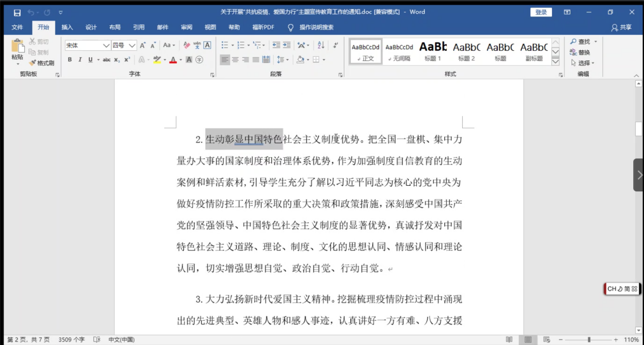Collapse the ribbon with the up arrow
Viewport: 644px width, 345px height.
coord(637,76)
